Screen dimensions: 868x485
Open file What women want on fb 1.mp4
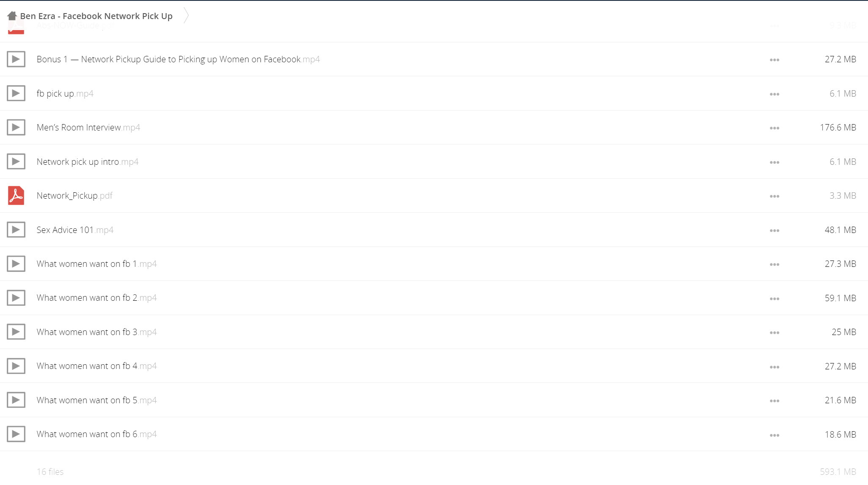coord(97,264)
